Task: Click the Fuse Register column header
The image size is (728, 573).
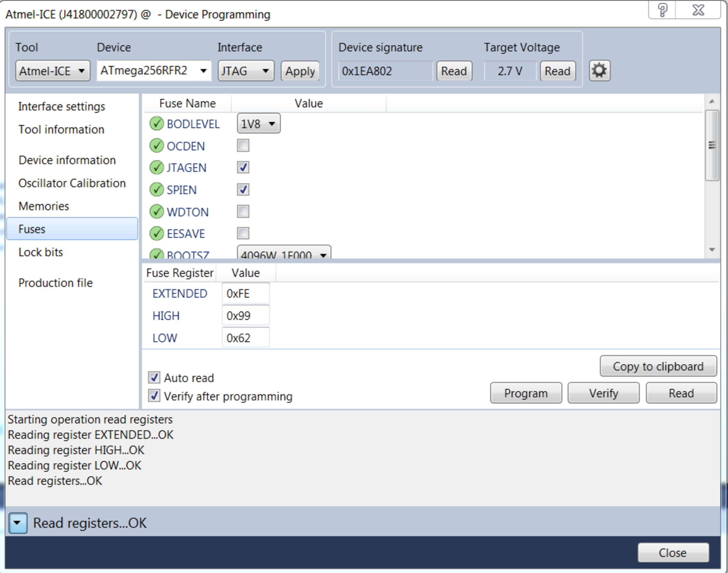Action: point(180,273)
